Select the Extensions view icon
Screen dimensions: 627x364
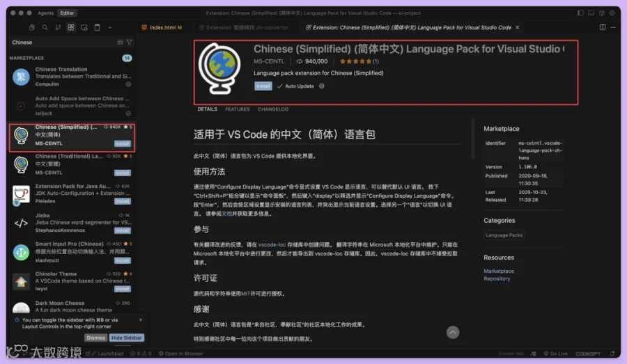coord(71,28)
